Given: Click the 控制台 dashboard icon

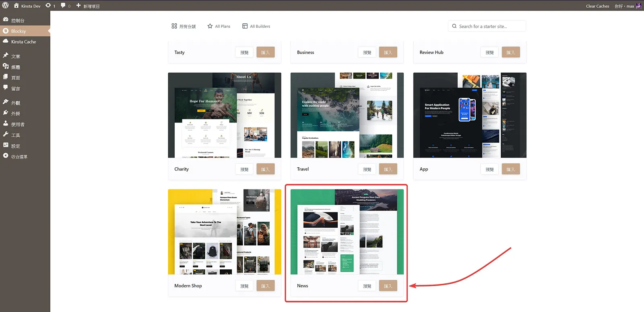Looking at the screenshot, I should coord(6,20).
